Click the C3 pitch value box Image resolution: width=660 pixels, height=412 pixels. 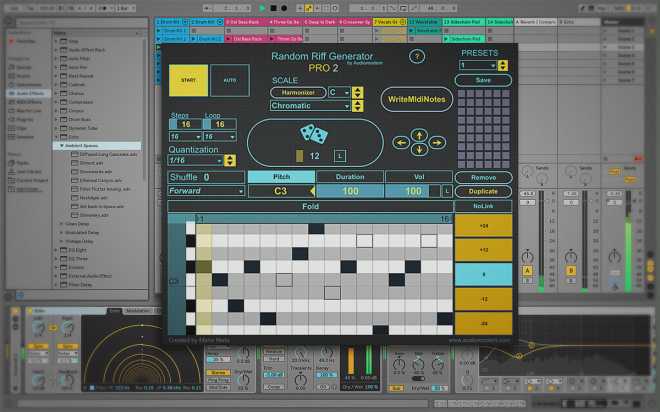281,191
